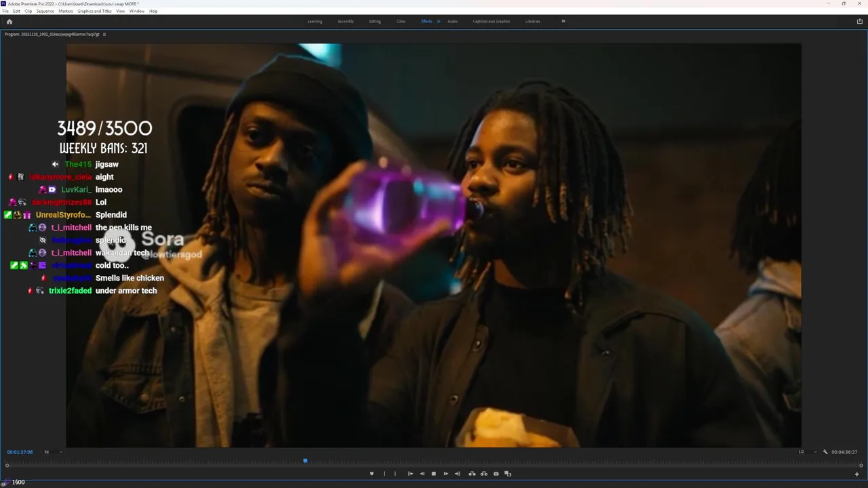
Task: Open the Clip menu
Action: tap(28, 11)
